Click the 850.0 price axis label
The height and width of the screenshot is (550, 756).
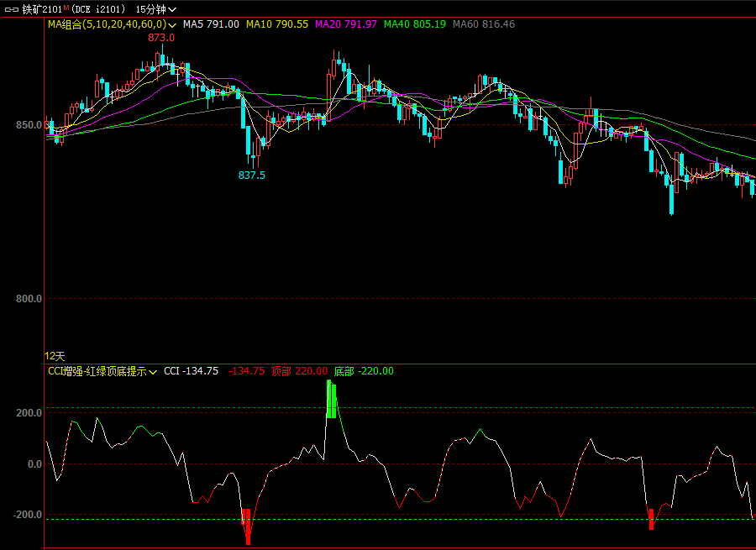[x=29, y=125]
